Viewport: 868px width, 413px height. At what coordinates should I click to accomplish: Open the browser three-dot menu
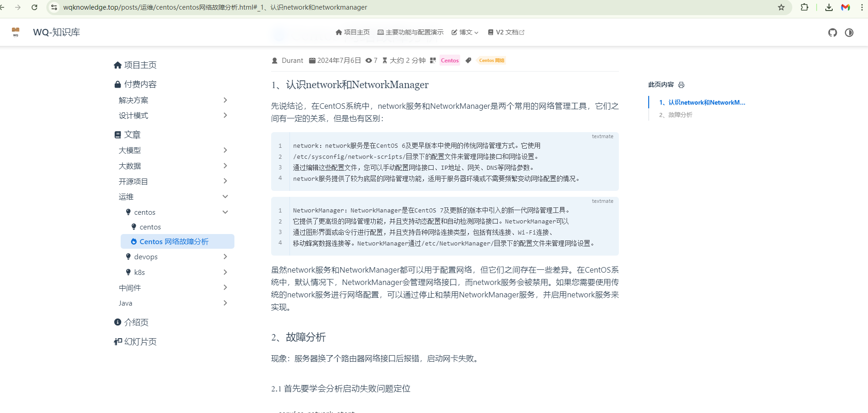click(x=862, y=7)
